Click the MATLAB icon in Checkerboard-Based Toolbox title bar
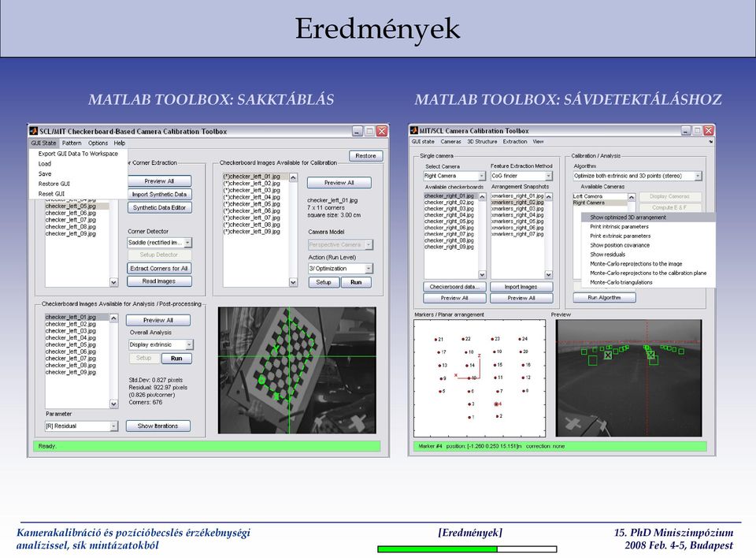Screen dimensions: 756x558 (33, 131)
